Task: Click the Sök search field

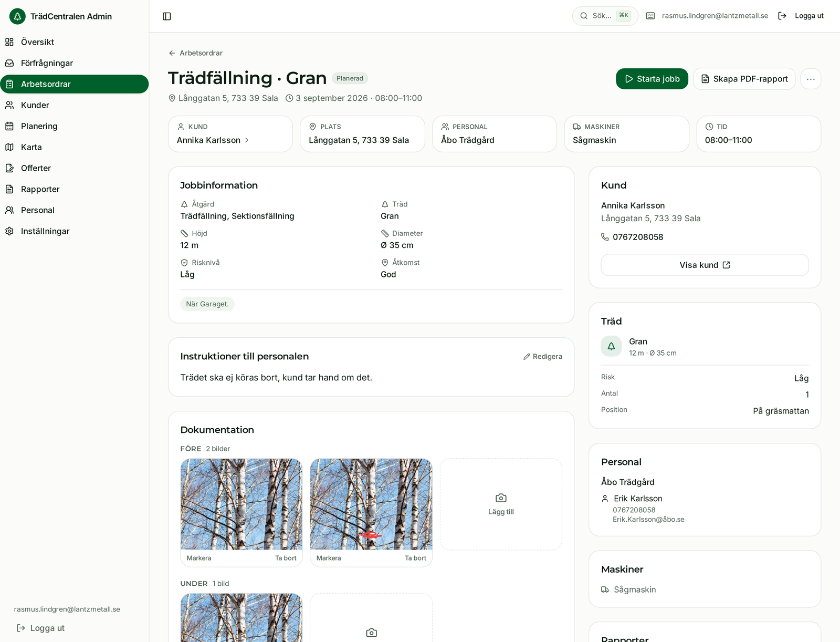Action: click(605, 16)
